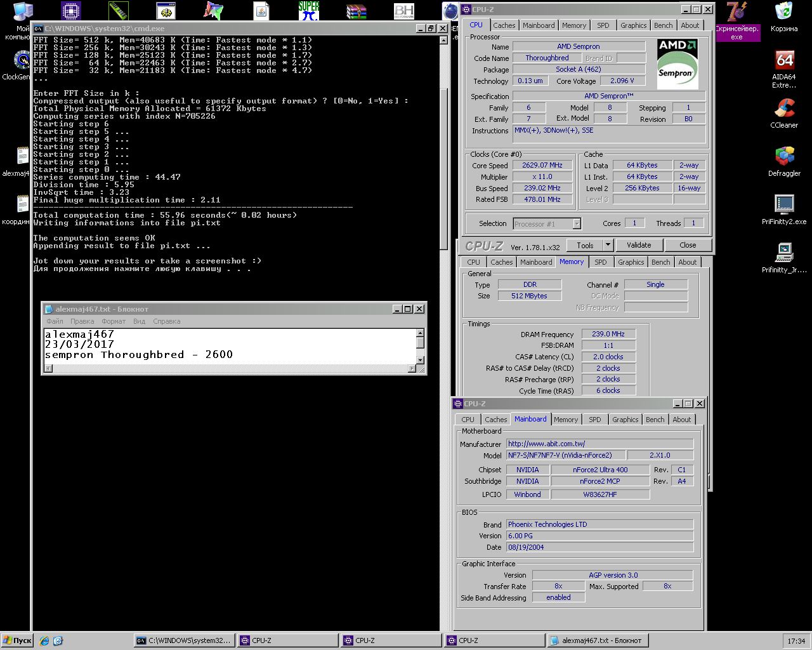Select the координ text file icon

tap(22, 204)
